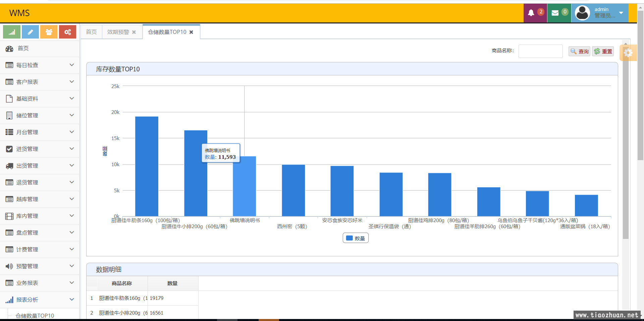Click the 商品名称 column header
The height and width of the screenshot is (321, 644).
(x=122, y=283)
